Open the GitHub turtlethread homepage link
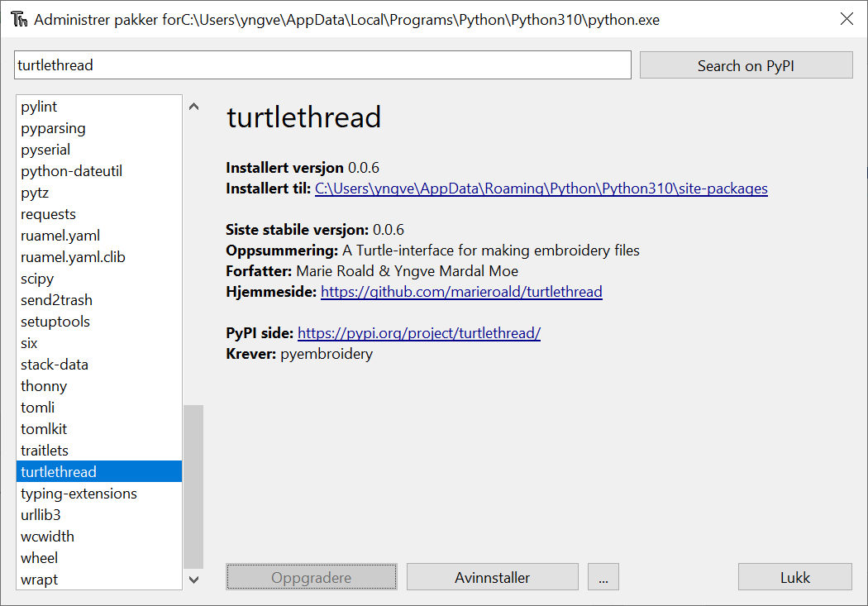This screenshot has height=606, width=868. pos(461,292)
